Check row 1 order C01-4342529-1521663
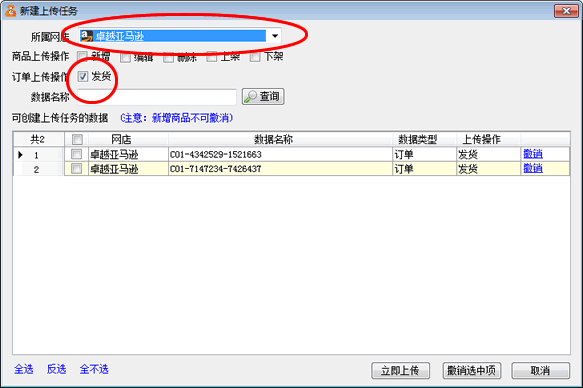Image resolution: width=583 pixels, height=388 pixels. point(76,154)
